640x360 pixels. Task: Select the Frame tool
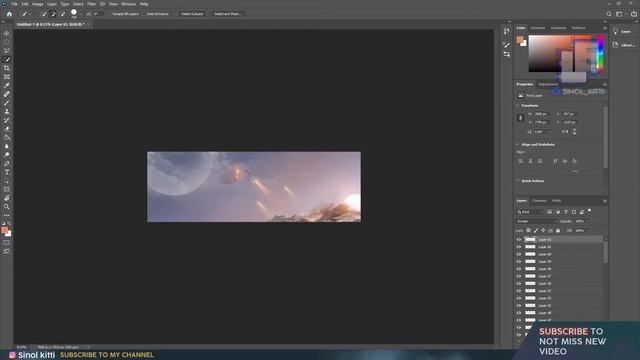7,76
